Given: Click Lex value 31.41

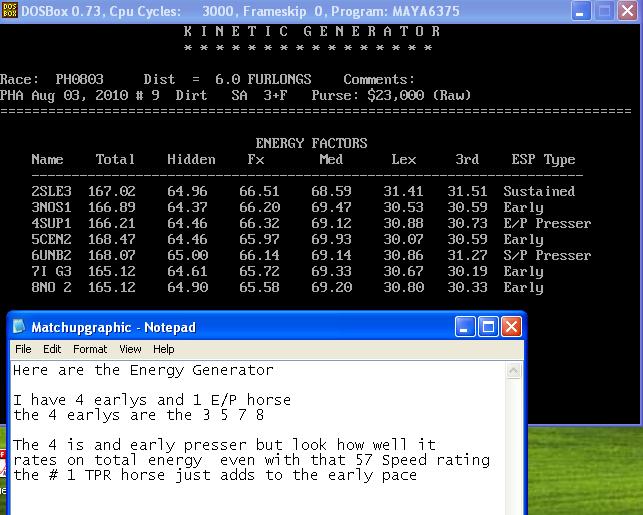Looking at the screenshot, I should 404,191.
